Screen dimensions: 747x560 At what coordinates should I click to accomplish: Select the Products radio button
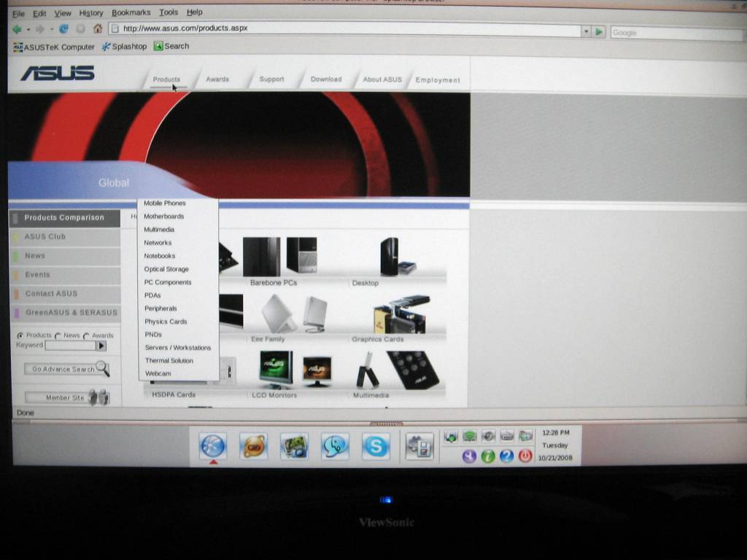(20, 335)
